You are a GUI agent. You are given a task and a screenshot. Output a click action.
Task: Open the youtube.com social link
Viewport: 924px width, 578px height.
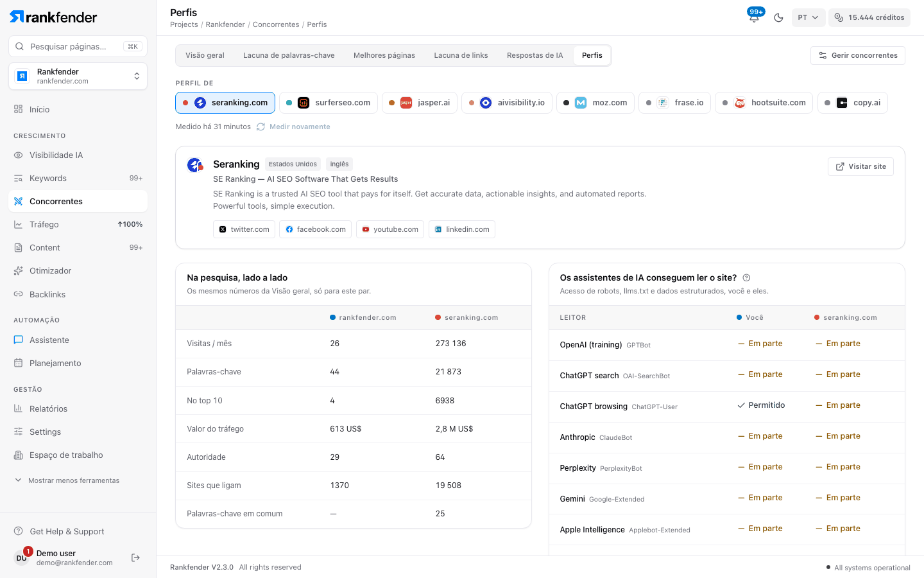coord(390,229)
